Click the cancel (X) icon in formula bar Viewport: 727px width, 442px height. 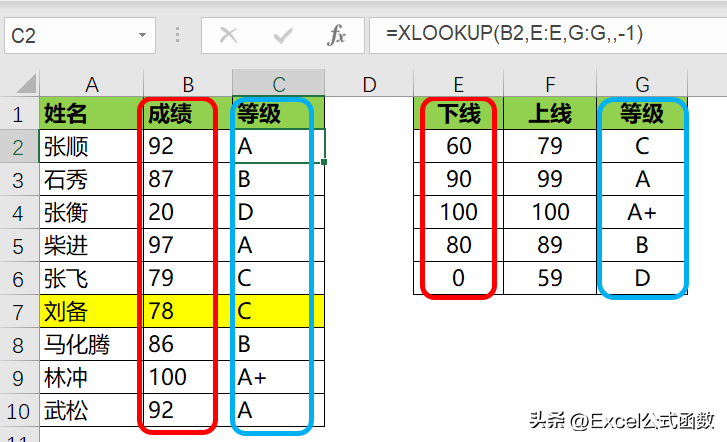click(x=228, y=35)
